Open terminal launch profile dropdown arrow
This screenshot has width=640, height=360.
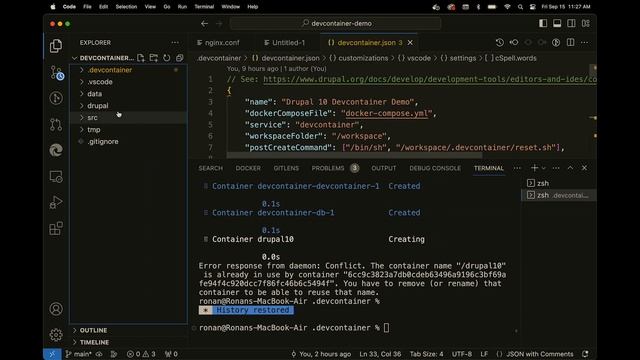tap(544, 168)
